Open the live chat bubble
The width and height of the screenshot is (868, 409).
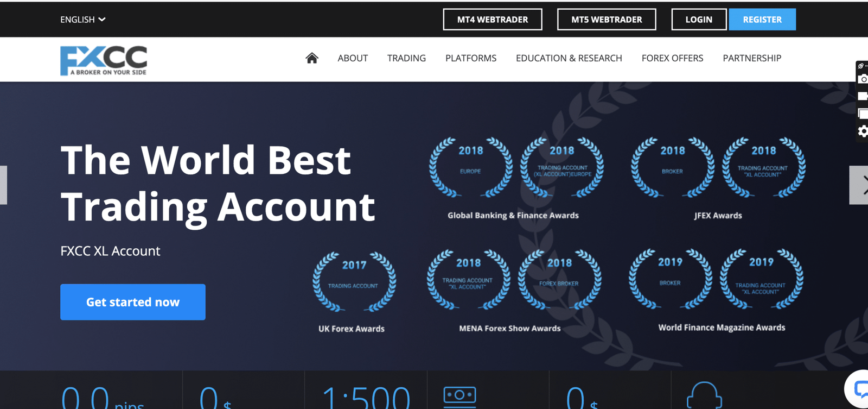860,389
